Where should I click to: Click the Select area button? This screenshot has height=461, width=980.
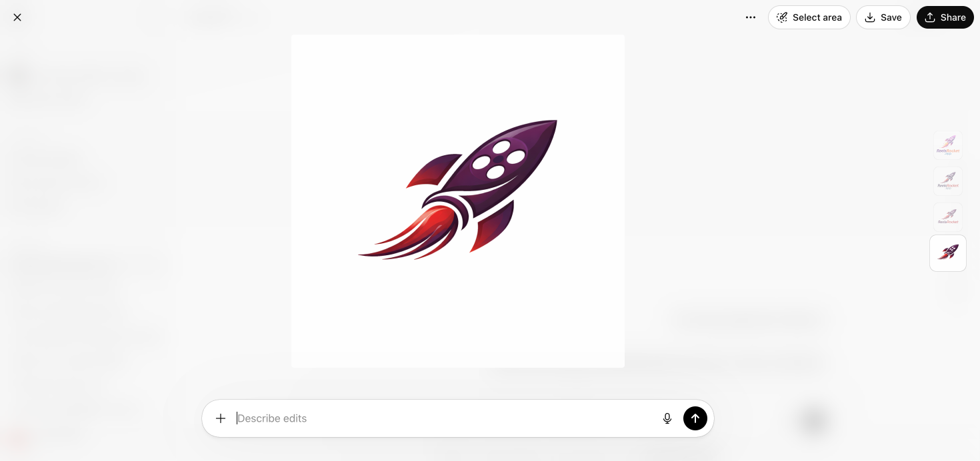pyautogui.click(x=809, y=17)
